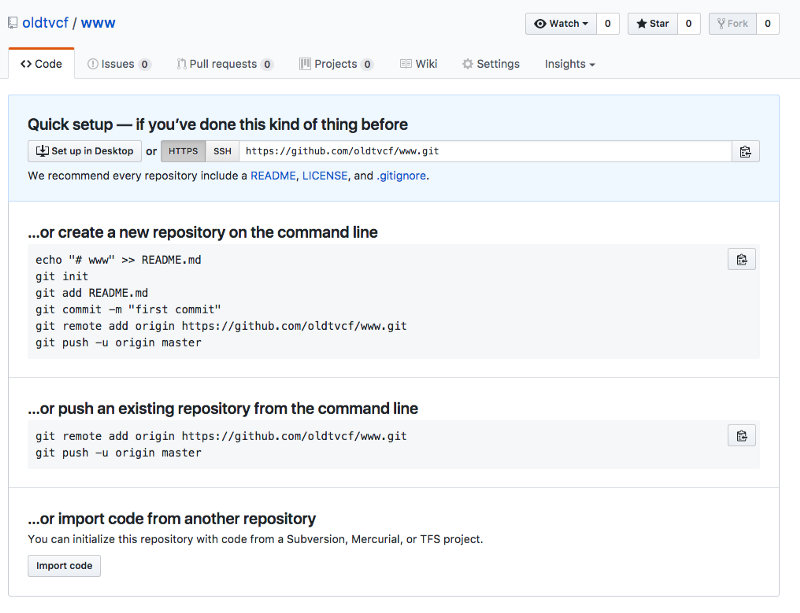800x613 pixels.
Task: Click the Settings gear icon
Action: coord(467,64)
